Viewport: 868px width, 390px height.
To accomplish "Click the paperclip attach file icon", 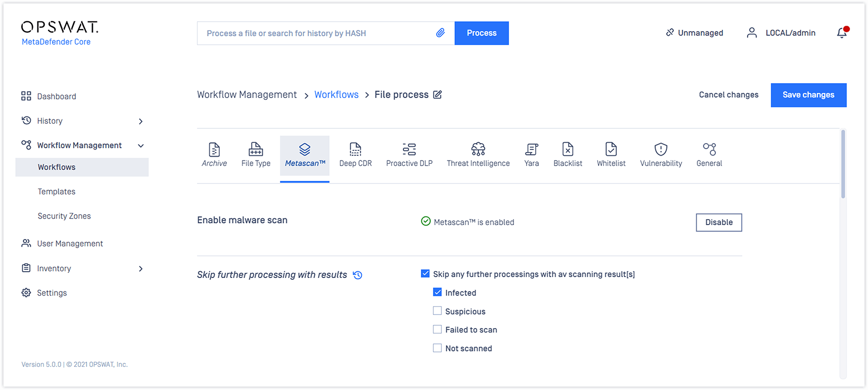I will point(440,33).
